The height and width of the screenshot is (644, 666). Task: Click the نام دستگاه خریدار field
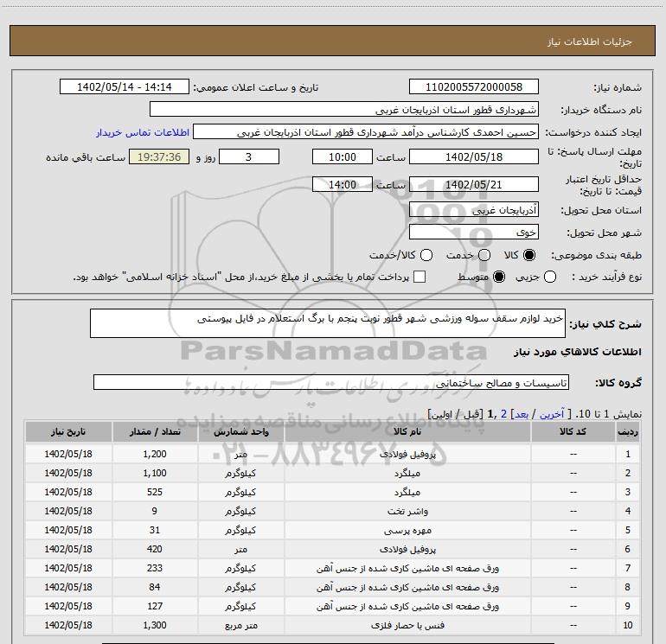point(344,110)
